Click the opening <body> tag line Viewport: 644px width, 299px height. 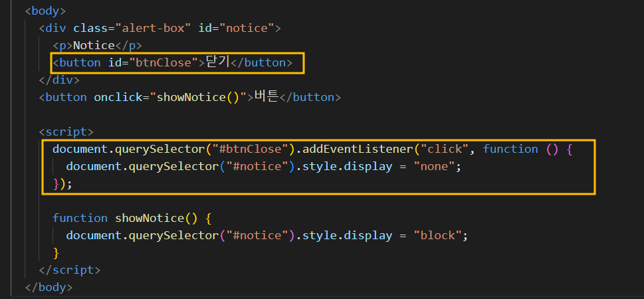[x=45, y=11]
